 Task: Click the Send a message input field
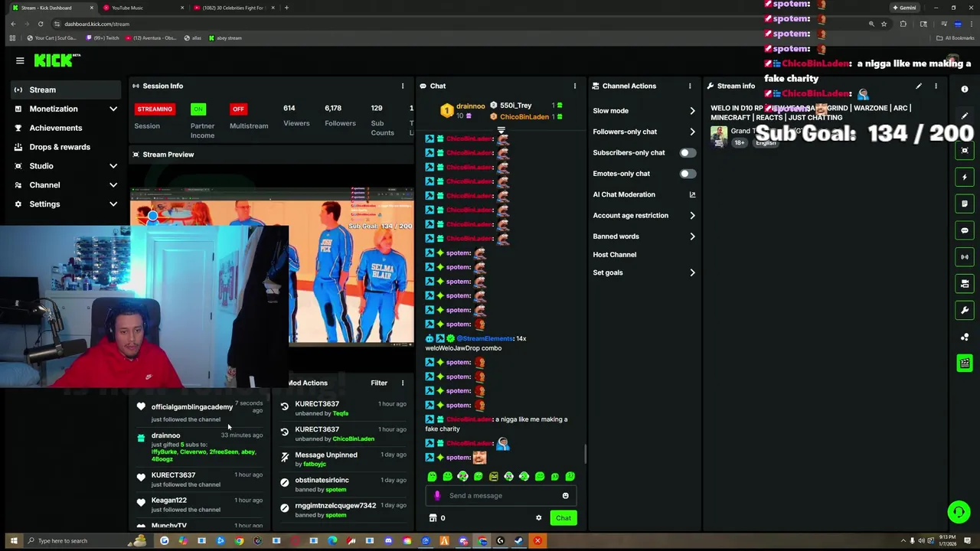pyautogui.click(x=501, y=495)
